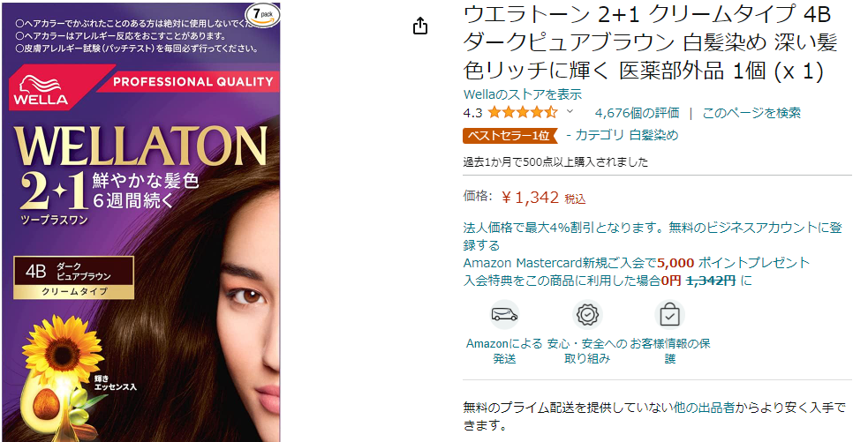The width and height of the screenshot is (868, 442).
Task: Click the share icon beside product image
Action: point(420,26)
